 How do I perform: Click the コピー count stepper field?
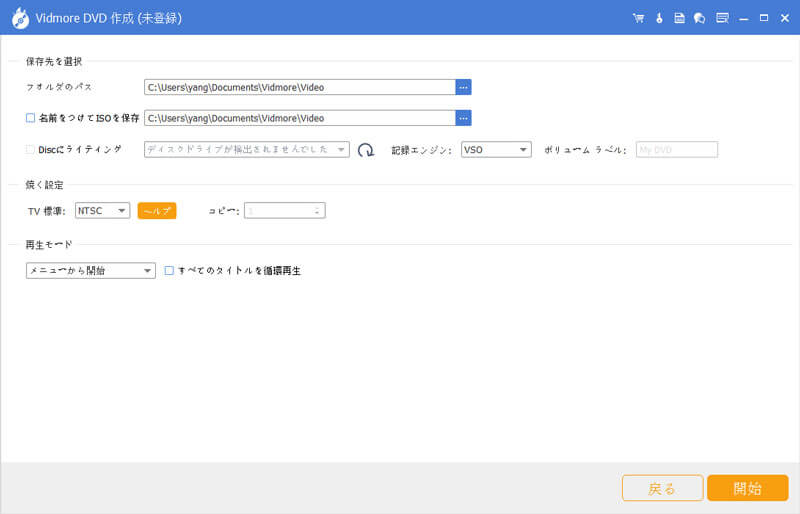coord(285,210)
